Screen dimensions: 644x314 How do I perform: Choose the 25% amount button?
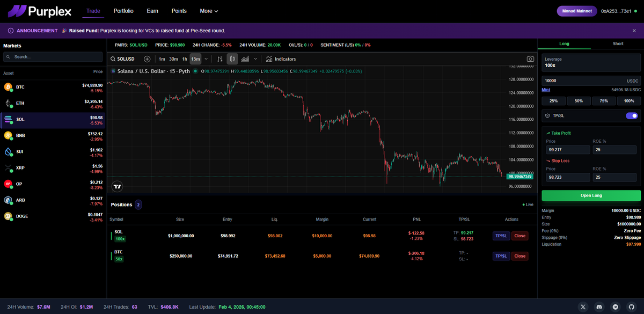553,101
